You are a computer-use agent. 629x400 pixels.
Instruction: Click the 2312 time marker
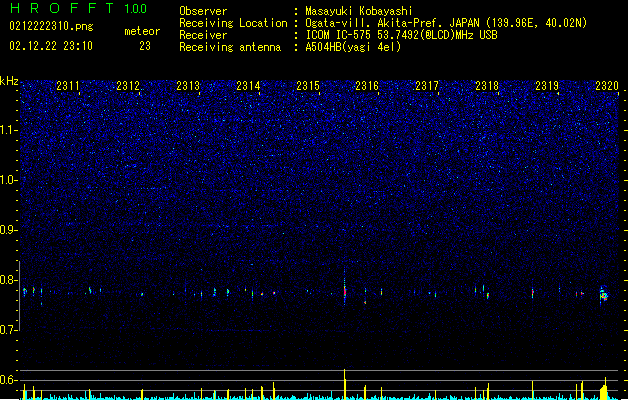click(128, 85)
